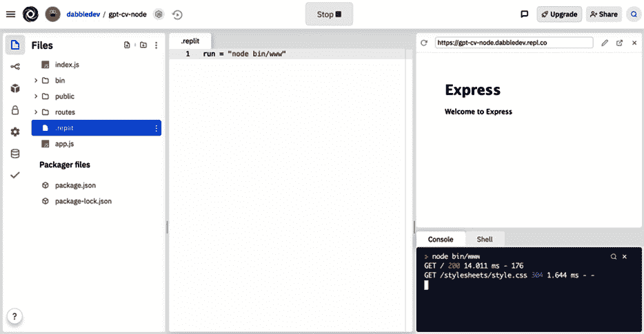Open the Database sidebar icon
This screenshot has width=644, height=334.
pyautogui.click(x=15, y=154)
